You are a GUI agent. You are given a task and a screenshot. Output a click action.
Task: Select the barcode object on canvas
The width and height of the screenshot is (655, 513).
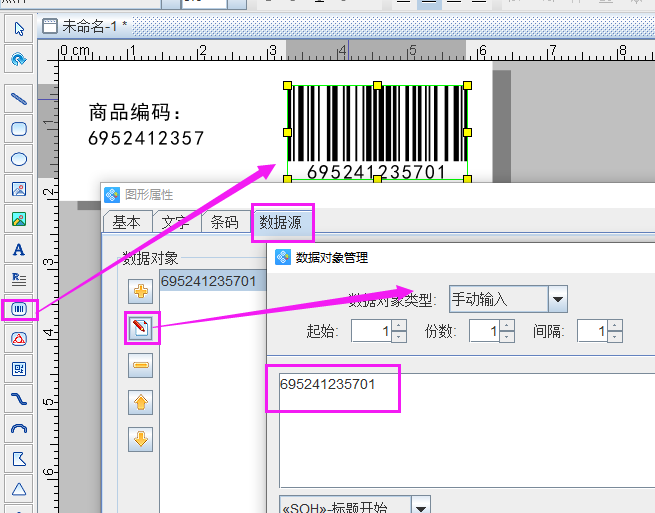tap(377, 132)
